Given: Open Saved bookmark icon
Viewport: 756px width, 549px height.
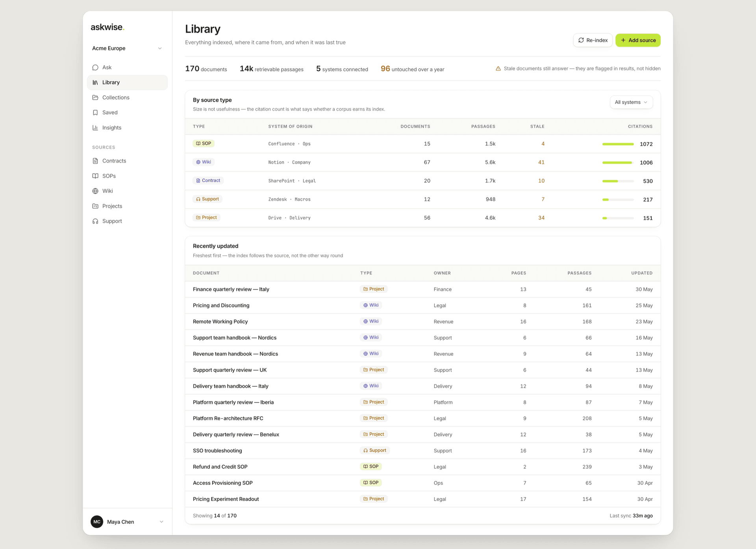Looking at the screenshot, I should pyautogui.click(x=95, y=113).
